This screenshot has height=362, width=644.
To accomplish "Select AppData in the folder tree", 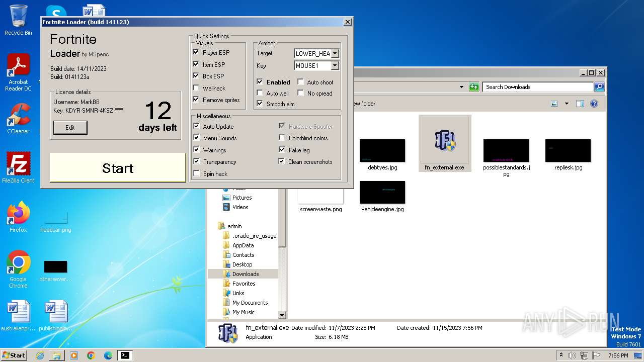I will [x=243, y=245].
